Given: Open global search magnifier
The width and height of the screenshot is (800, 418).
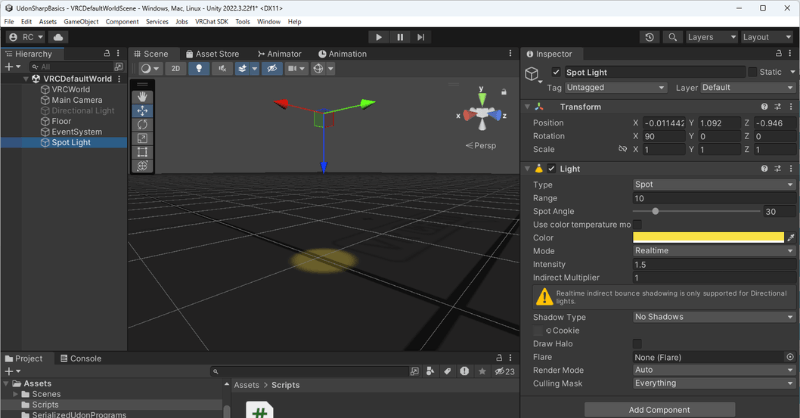Looking at the screenshot, I should 672,37.
